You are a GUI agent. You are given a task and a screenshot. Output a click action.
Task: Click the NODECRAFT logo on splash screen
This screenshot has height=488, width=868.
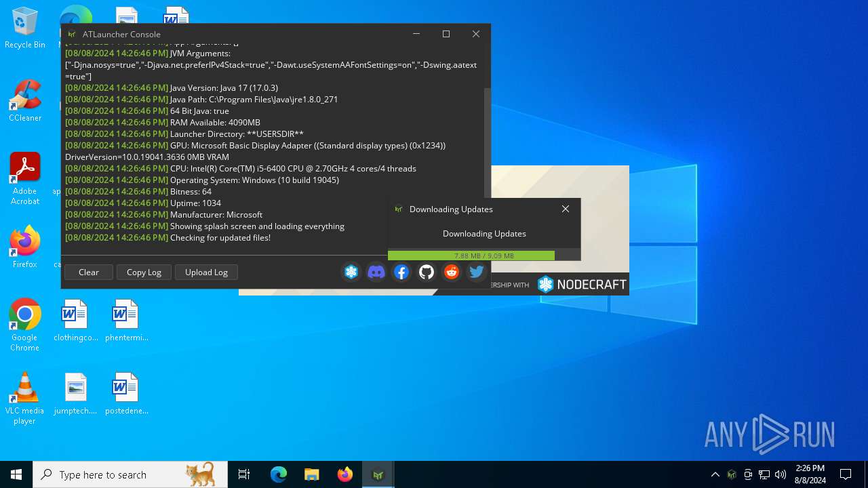tap(582, 285)
